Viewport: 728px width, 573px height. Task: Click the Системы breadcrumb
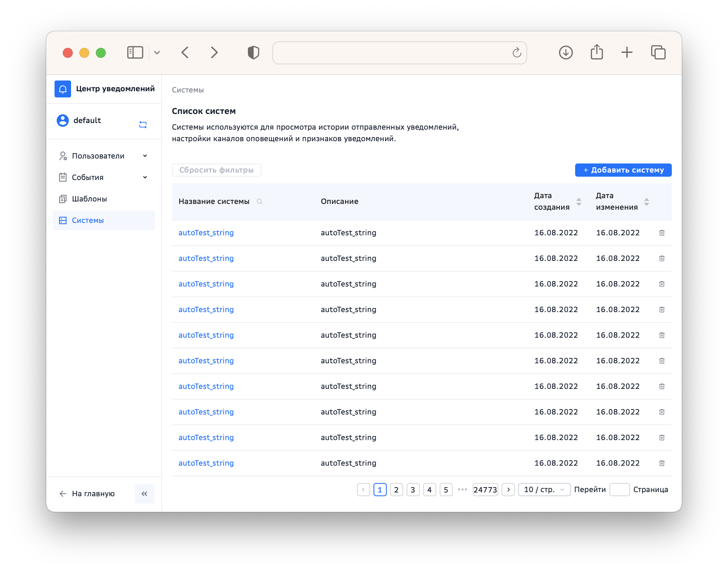point(188,90)
